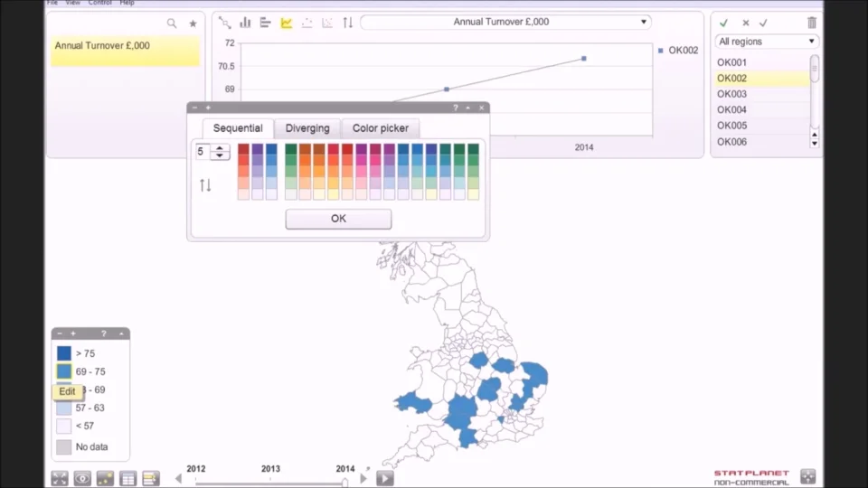Image resolution: width=868 pixels, height=488 pixels.
Task: Switch to the Color picker tab
Action: 380,128
